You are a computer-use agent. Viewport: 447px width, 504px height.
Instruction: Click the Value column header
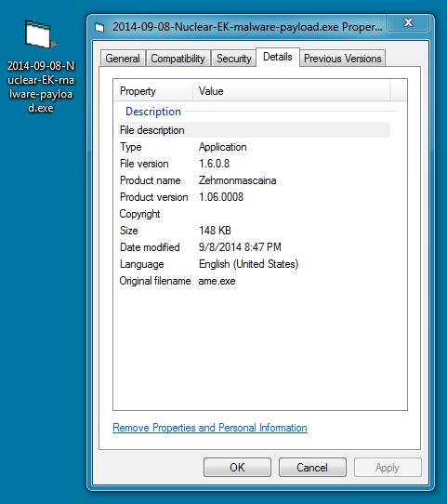(x=292, y=91)
